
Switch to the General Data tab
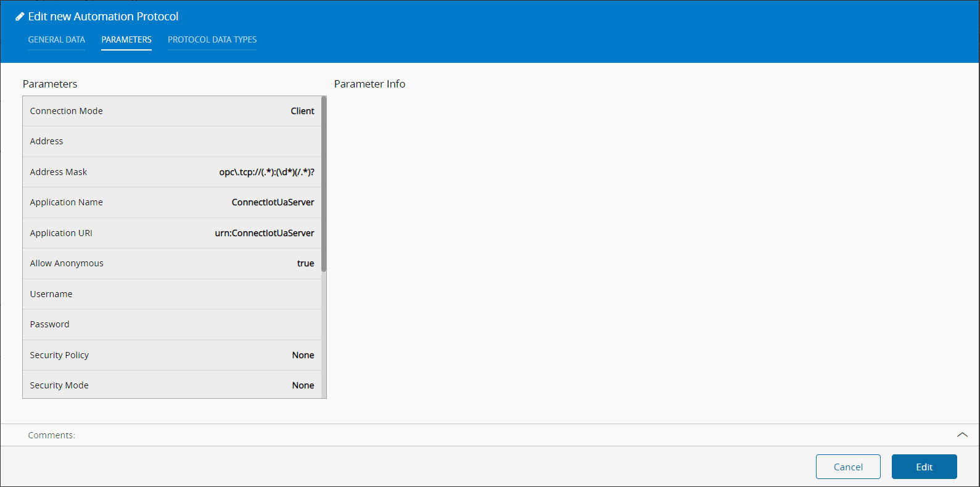click(57, 39)
